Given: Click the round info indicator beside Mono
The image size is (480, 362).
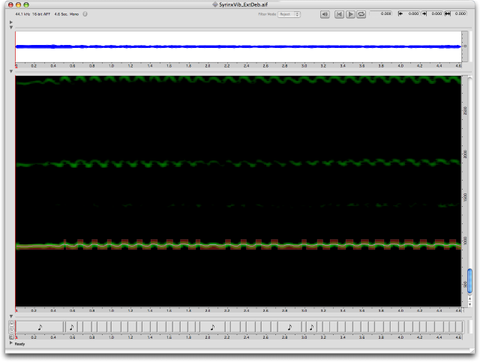Looking at the screenshot, I should 85,14.
